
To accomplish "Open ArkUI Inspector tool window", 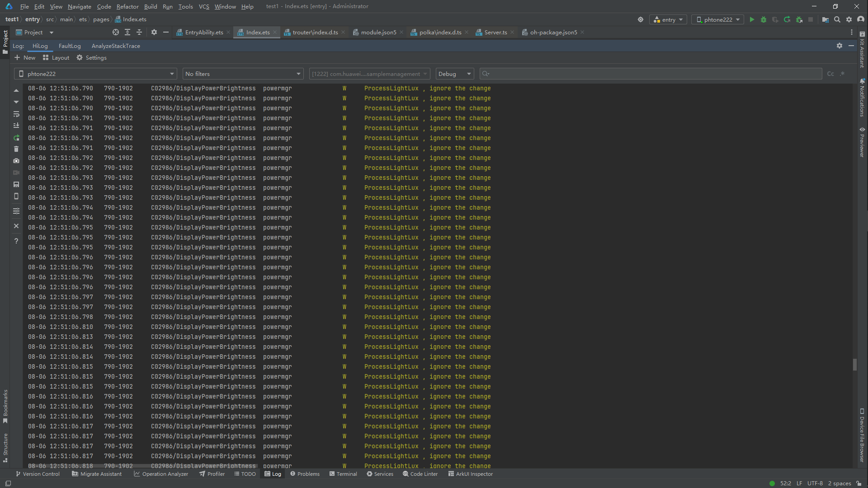I will [470, 474].
